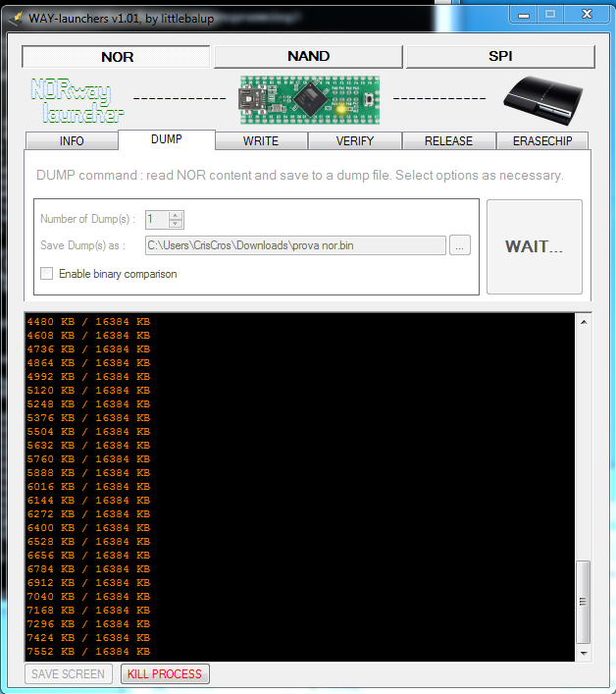Open file browser with ellipsis button
Screen dimensions: 616x694
tap(460, 245)
